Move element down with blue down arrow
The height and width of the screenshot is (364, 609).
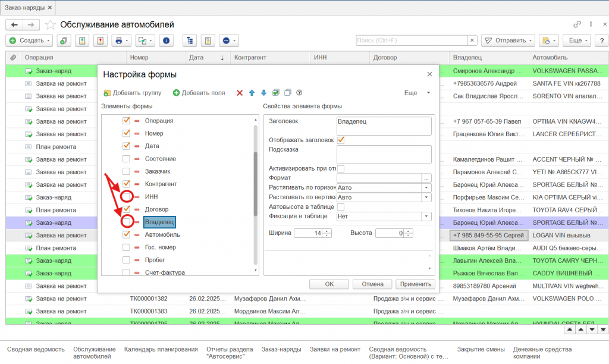[x=263, y=93]
